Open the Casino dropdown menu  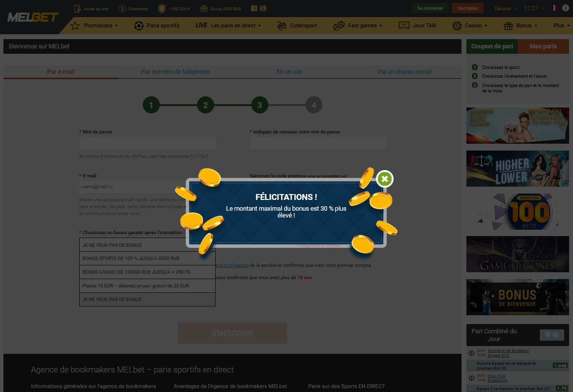(x=476, y=25)
